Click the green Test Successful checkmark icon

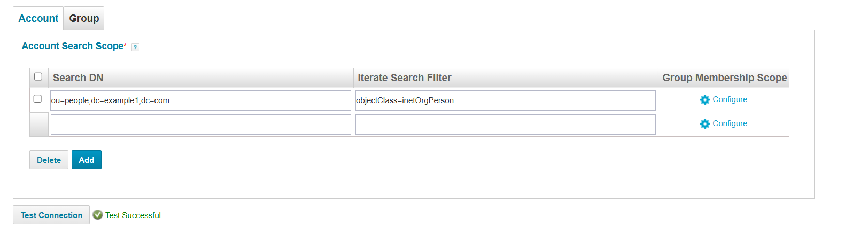pos(97,215)
